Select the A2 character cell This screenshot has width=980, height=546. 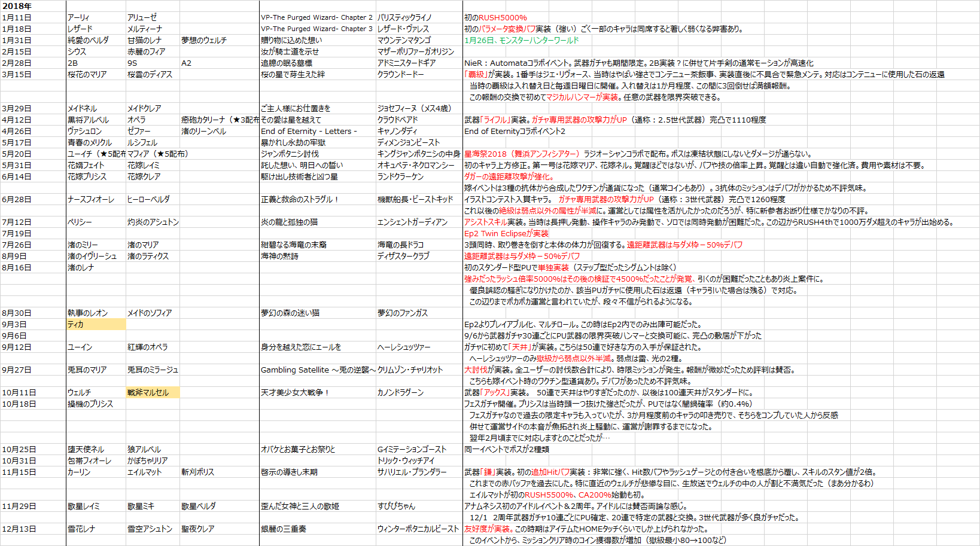[x=219, y=63]
